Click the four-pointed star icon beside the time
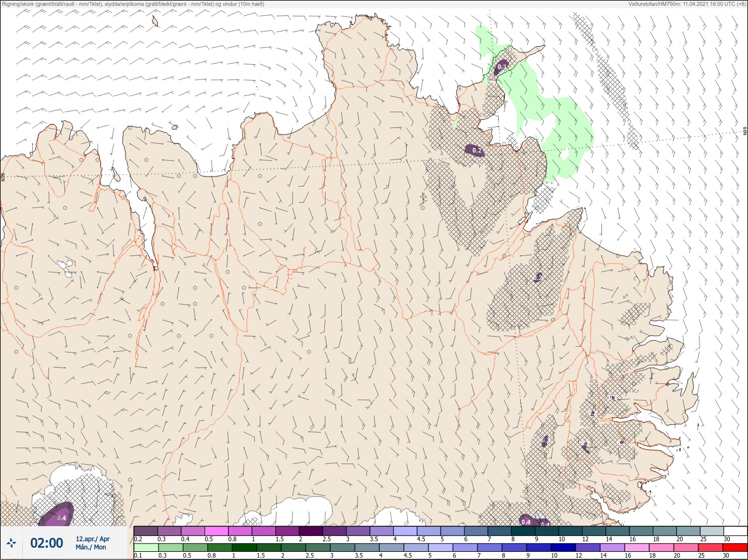Viewport: 748px width, 560px height. tap(11, 544)
